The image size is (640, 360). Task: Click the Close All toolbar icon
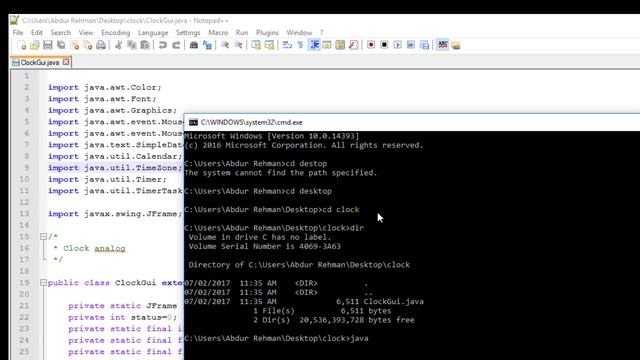click(x=88, y=45)
